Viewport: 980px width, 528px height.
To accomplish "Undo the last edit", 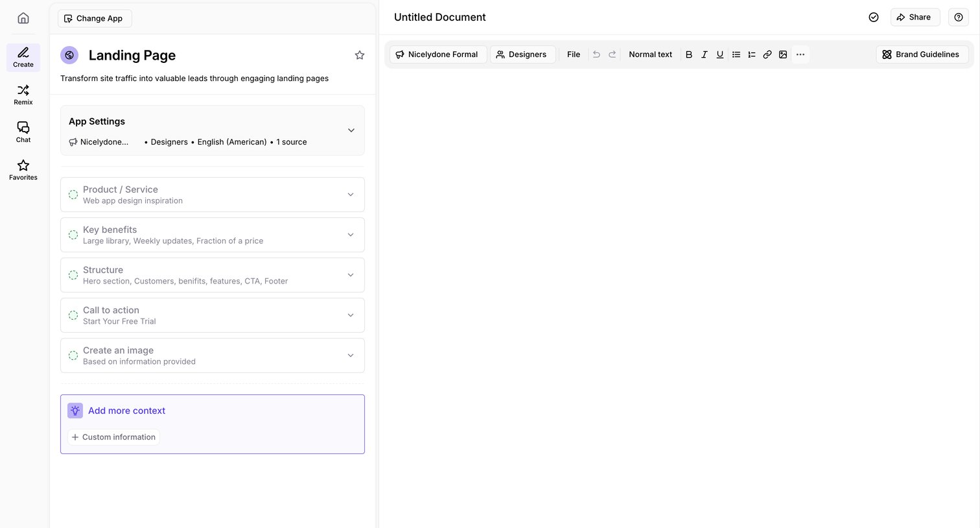I will (596, 54).
